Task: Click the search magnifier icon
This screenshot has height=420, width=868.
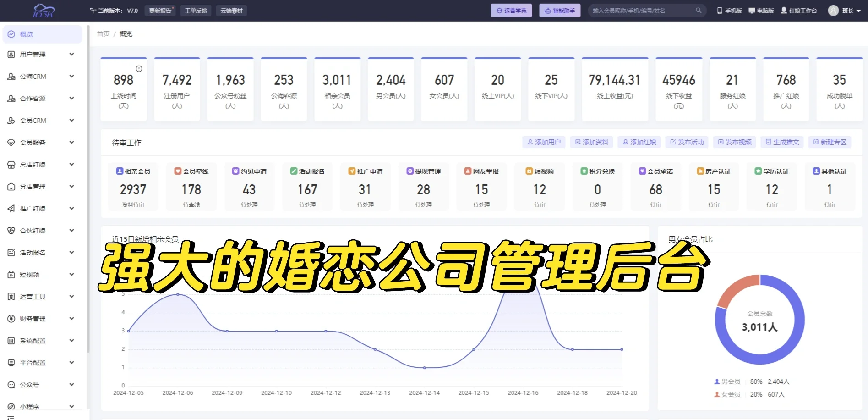Action: [x=699, y=10]
